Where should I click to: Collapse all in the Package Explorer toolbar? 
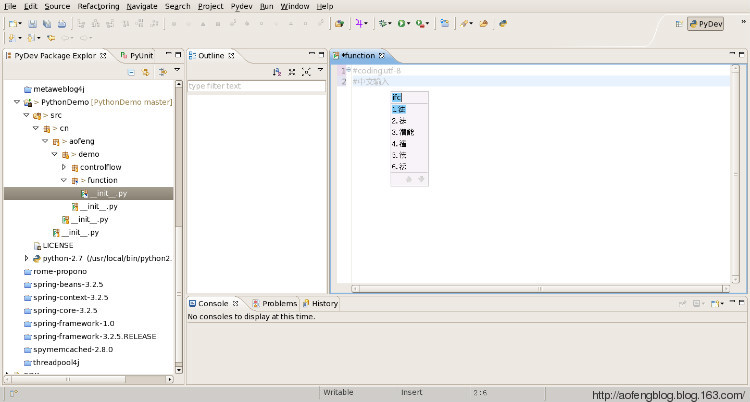pyautogui.click(x=131, y=72)
